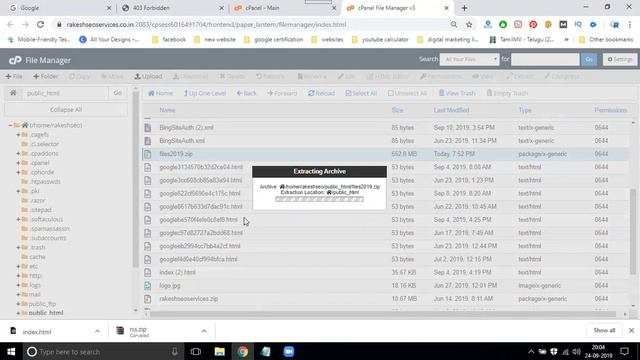The image size is (640, 360).
Task: Switch to the 403 Forbidden tab
Action: pos(173,8)
